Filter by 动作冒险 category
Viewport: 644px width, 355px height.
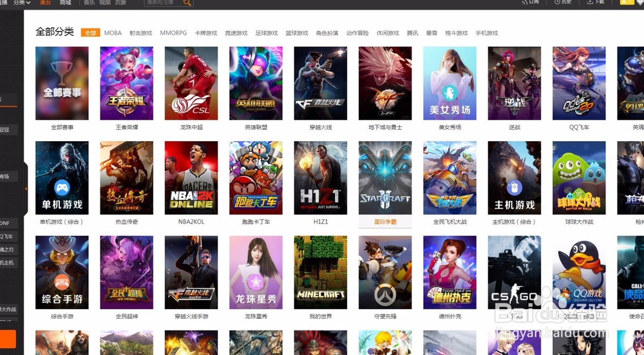coord(357,33)
